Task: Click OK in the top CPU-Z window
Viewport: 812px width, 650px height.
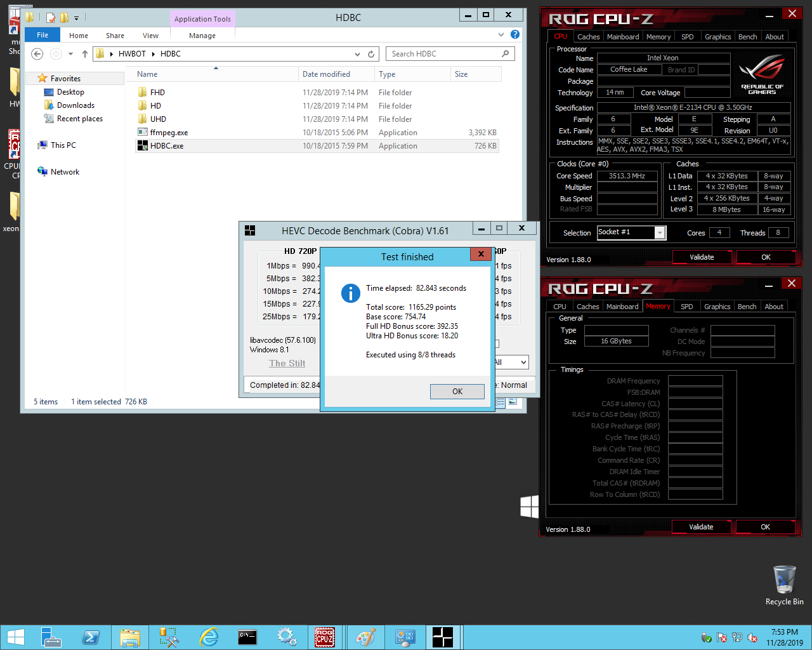Action: (766, 257)
